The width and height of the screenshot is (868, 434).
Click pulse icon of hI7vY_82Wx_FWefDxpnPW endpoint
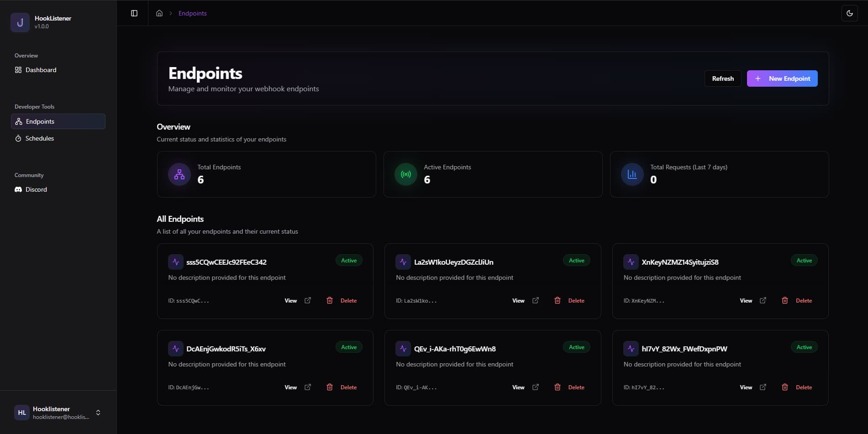pyautogui.click(x=631, y=349)
